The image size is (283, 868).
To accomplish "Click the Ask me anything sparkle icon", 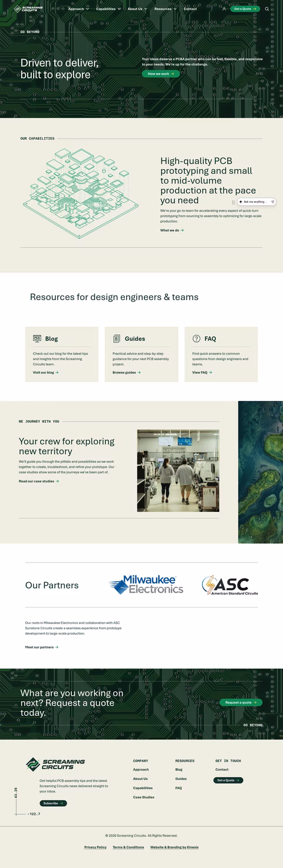I will click(x=241, y=202).
